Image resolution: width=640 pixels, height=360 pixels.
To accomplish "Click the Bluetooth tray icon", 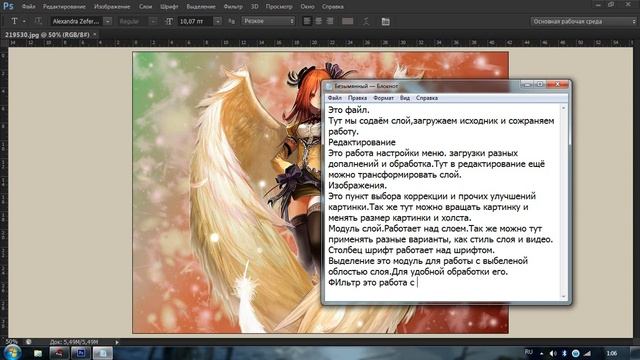I will (564, 353).
